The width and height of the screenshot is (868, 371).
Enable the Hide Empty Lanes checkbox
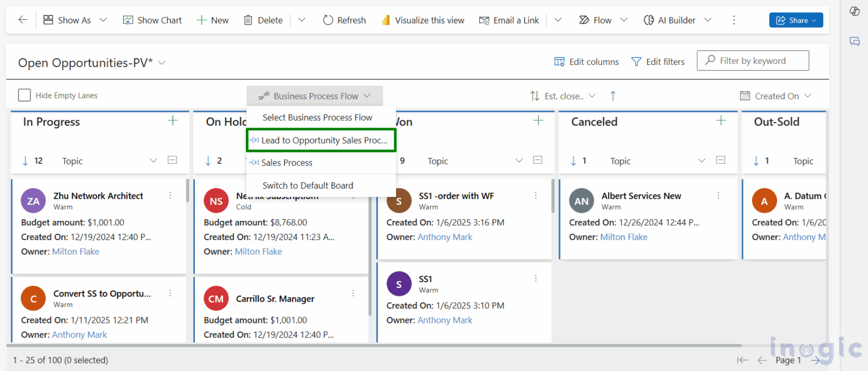click(24, 95)
